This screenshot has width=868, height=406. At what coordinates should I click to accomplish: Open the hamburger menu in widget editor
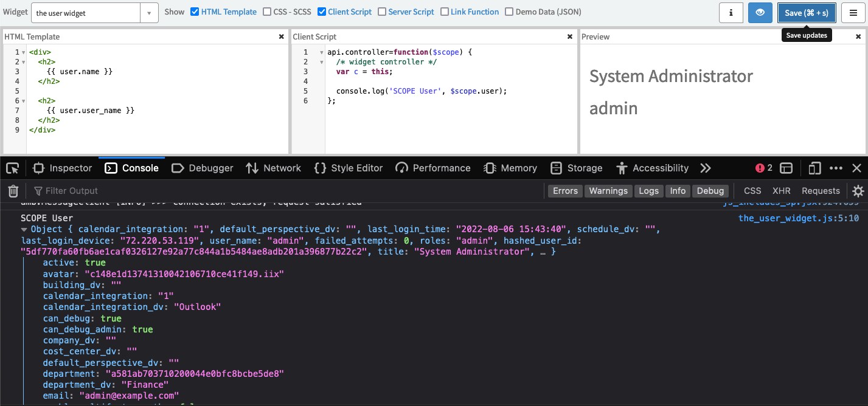853,12
